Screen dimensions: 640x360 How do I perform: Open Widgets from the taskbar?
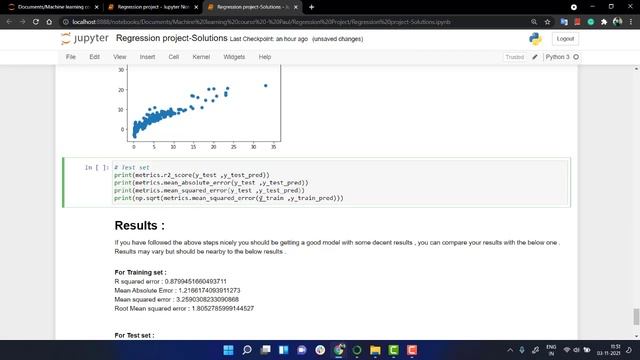pos(284,350)
